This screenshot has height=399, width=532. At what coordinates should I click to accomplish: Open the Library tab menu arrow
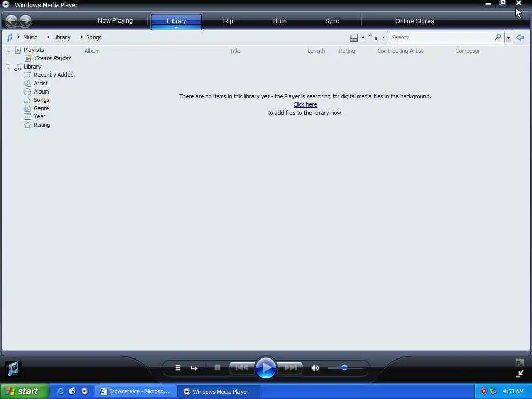176,28
